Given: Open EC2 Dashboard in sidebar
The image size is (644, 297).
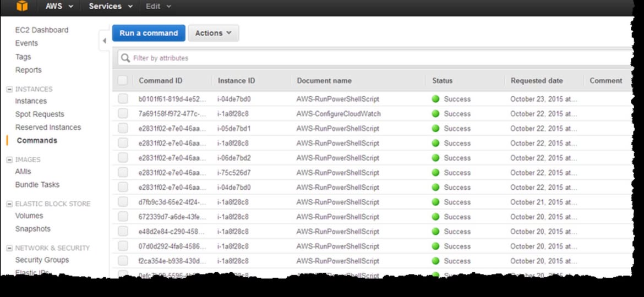Looking at the screenshot, I should point(41,30).
